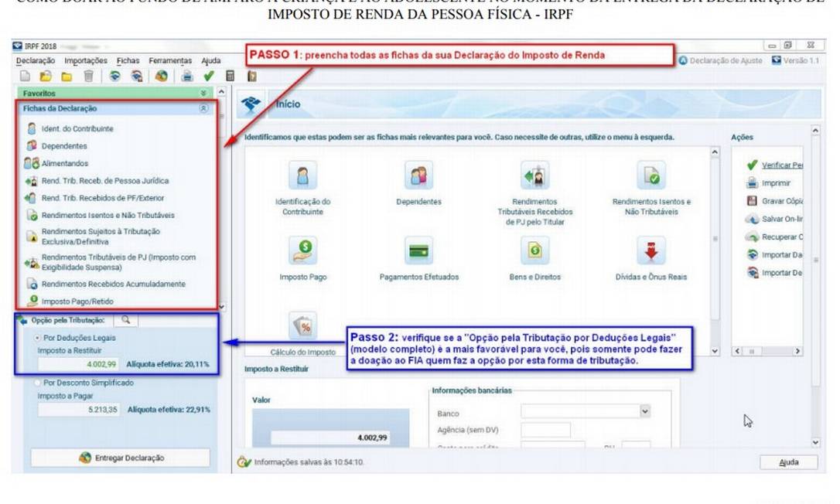Image resolution: width=840 pixels, height=504 pixels.
Task: Open the Identificação do Contribuinte icon
Action: (302, 176)
